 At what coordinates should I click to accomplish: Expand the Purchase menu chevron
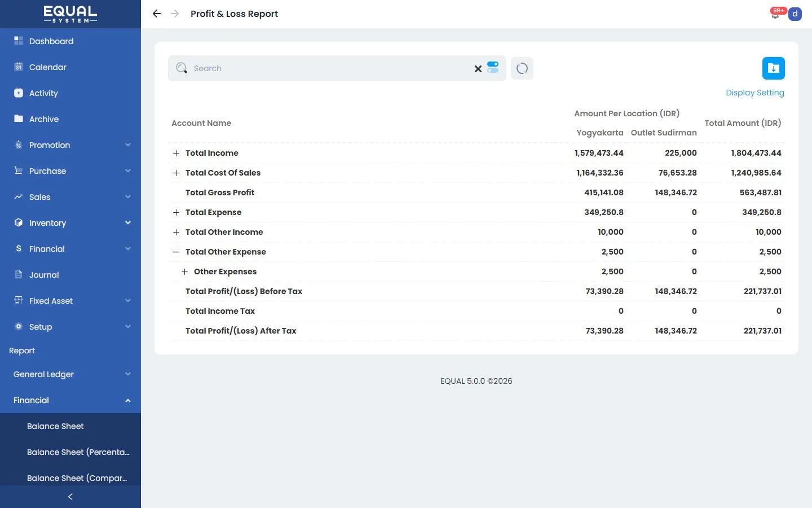pos(128,171)
